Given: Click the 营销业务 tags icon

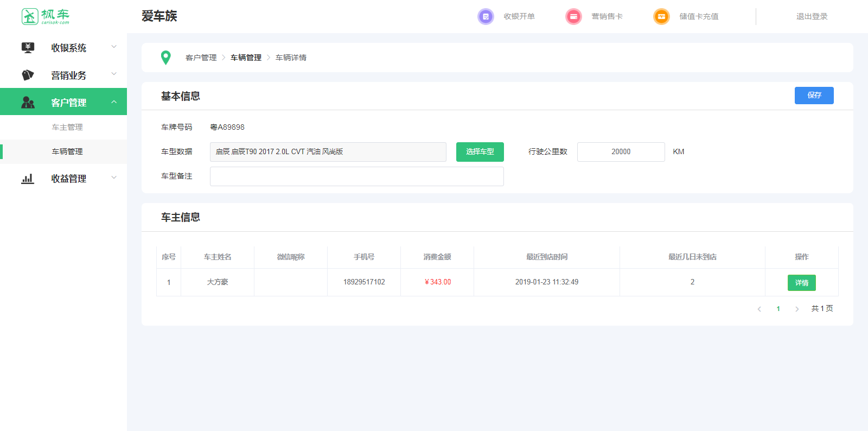Looking at the screenshot, I should point(28,75).
